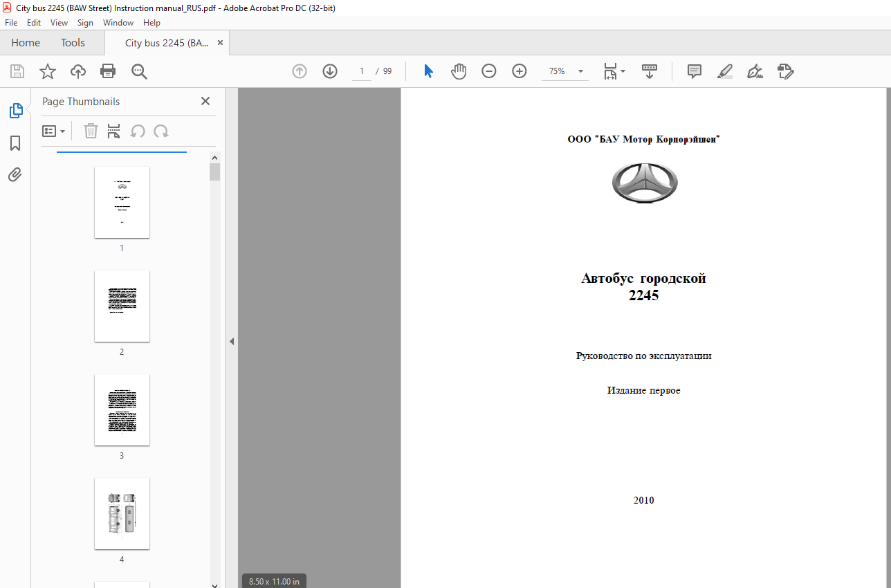
Task: Click the fit page width icon
Action: click(x=610, y=71)
